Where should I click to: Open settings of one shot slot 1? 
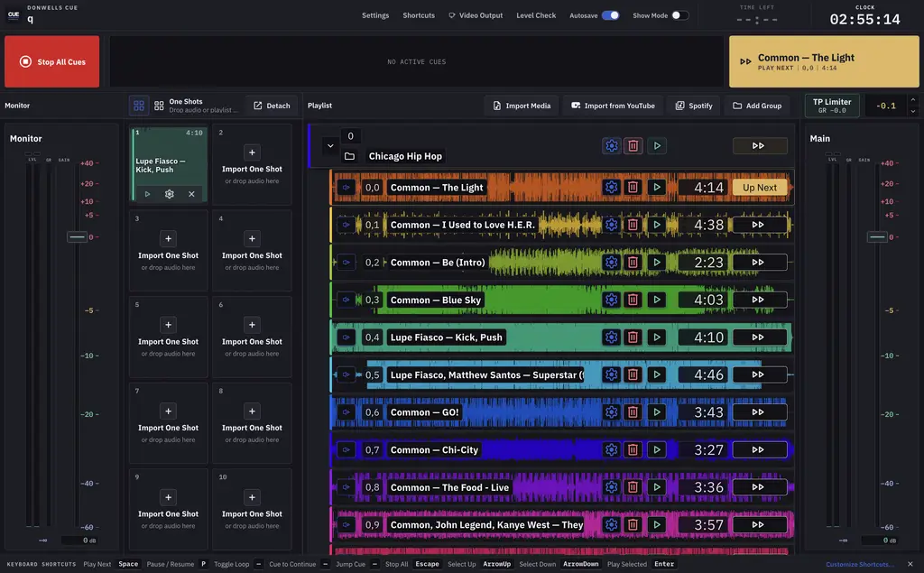pos(169,194)
